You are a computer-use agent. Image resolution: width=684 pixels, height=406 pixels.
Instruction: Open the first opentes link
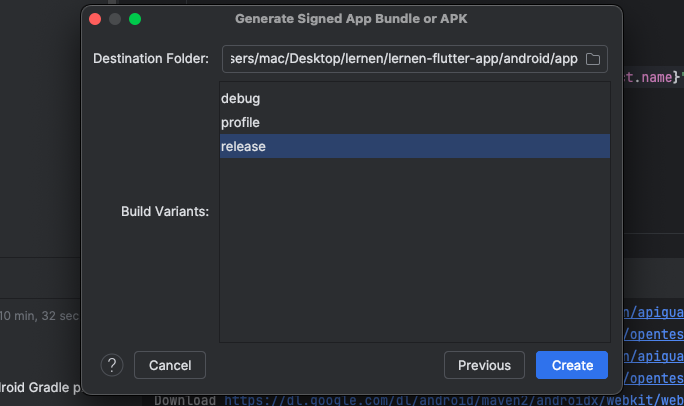click(653, 334)
